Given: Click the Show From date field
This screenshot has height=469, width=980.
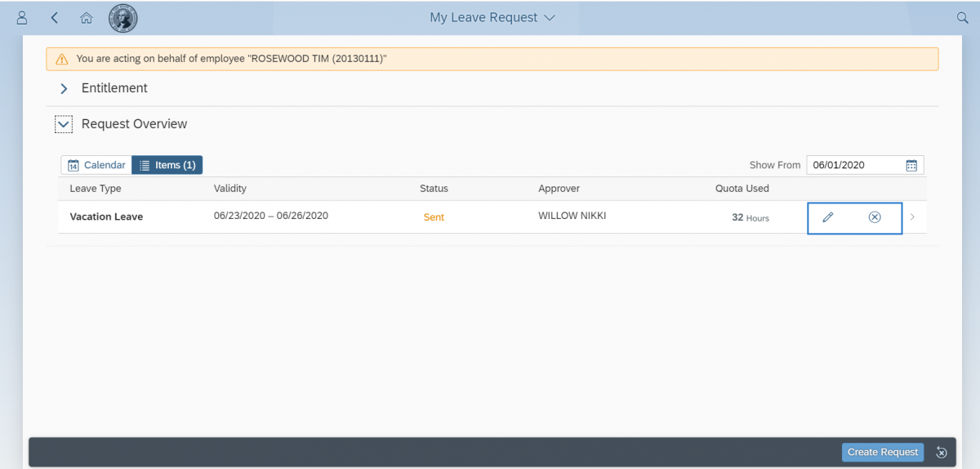Looking at the screenshot, I should pos(853,165).
